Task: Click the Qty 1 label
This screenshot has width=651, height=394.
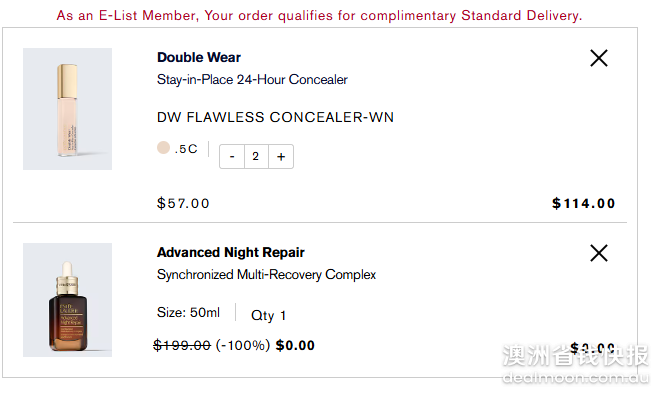Action: tap(269, 316)
